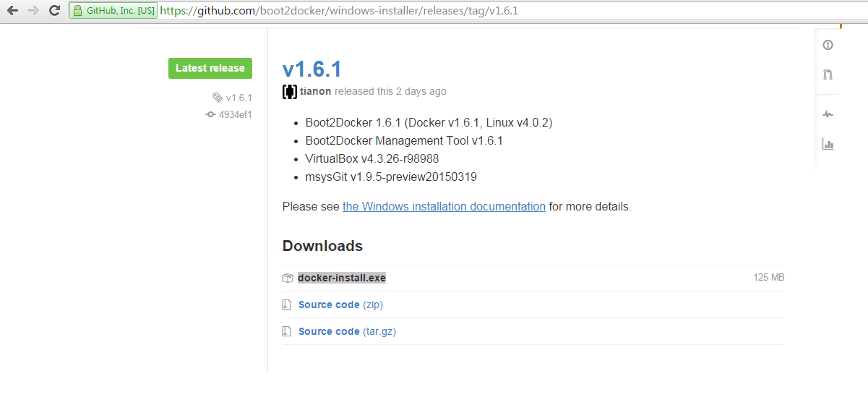Open the Graphs icon in the right sidebar
The height and width of the screenshot is (400, 868).
pos(828,144)
